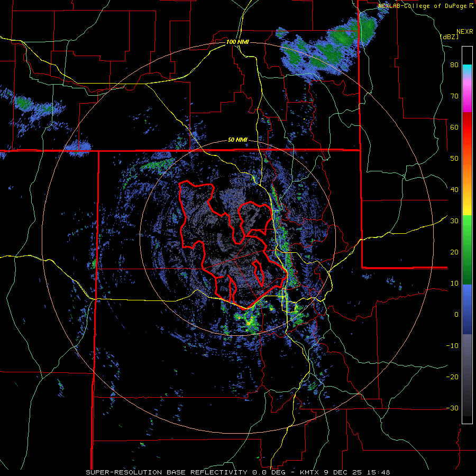476x476 pixels.
Task: Click the 40 value on the dBZ scale
Action: tap(454, 190)
